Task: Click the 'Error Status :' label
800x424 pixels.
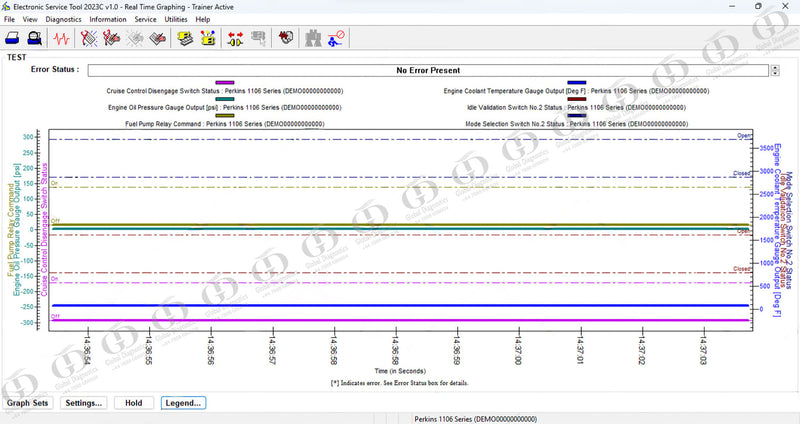Action: click(55, 69)
